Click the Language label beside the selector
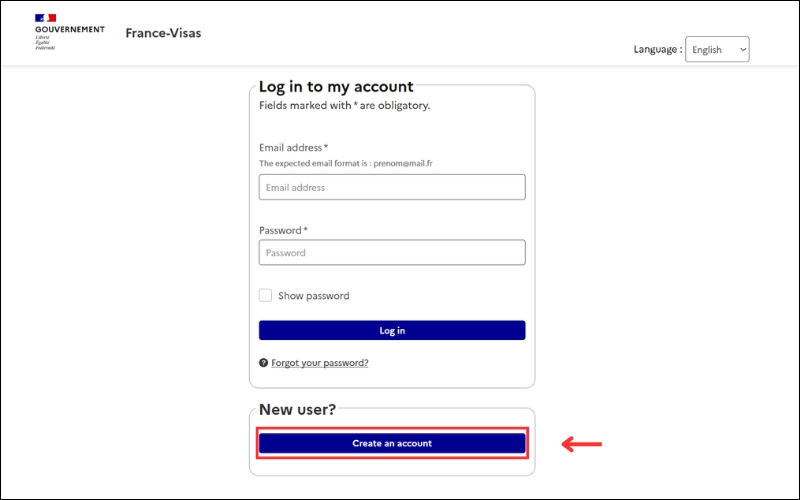The width and height of the screenshot is (800, 500). click(x=657, y=49)
